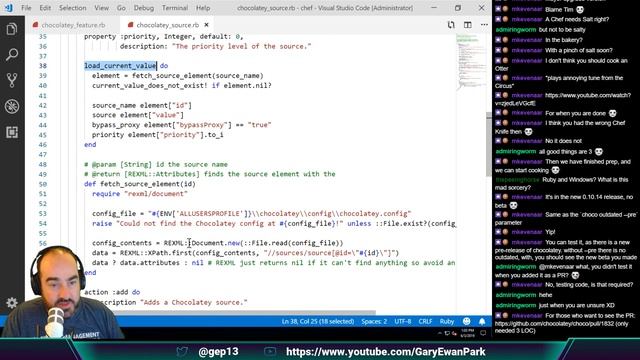Change line endings via CRLF
The width and height of the screenshot is (640, 360).
pos(425,321)
